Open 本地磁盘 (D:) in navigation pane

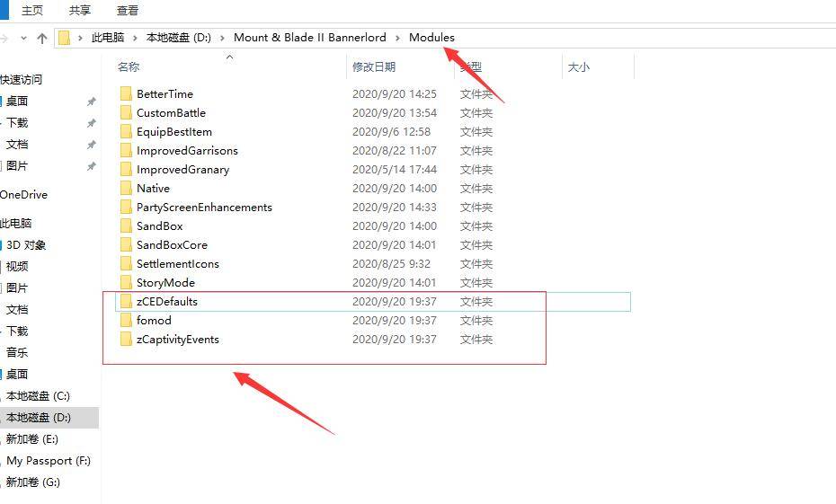pos(39,417)
